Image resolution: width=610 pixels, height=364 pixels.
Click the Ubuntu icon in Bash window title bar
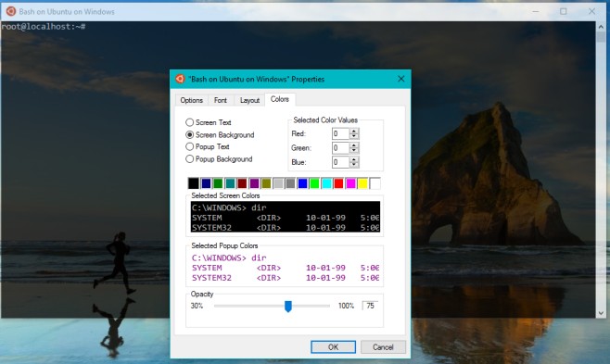[10, 11]
